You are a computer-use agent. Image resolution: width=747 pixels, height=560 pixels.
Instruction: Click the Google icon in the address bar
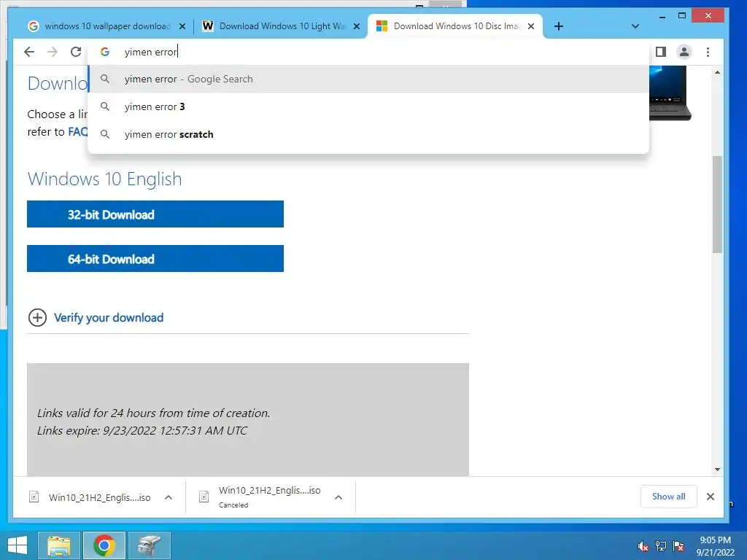[105, 52]
